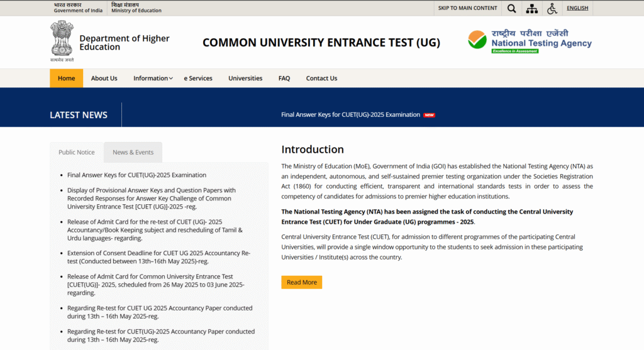
Task: Open the sitemap icon
Action: pyautogui.click(x=532, y=8)
